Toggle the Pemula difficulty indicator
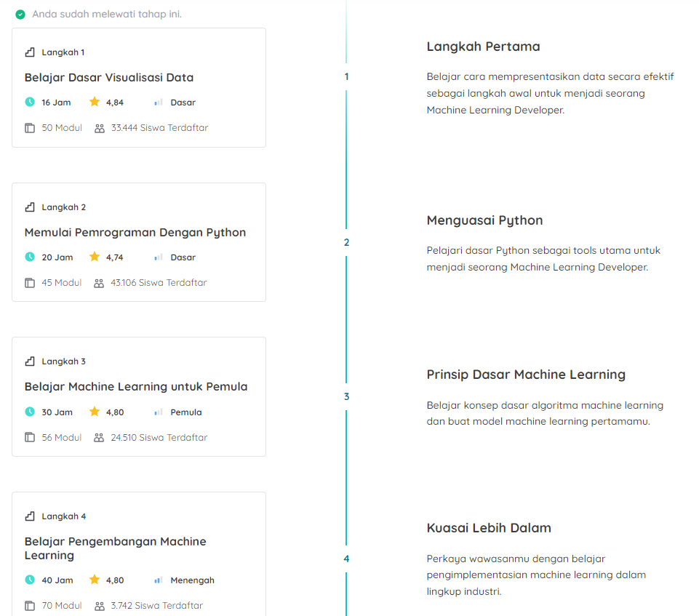The image size is (699, 616). (157, 412)
